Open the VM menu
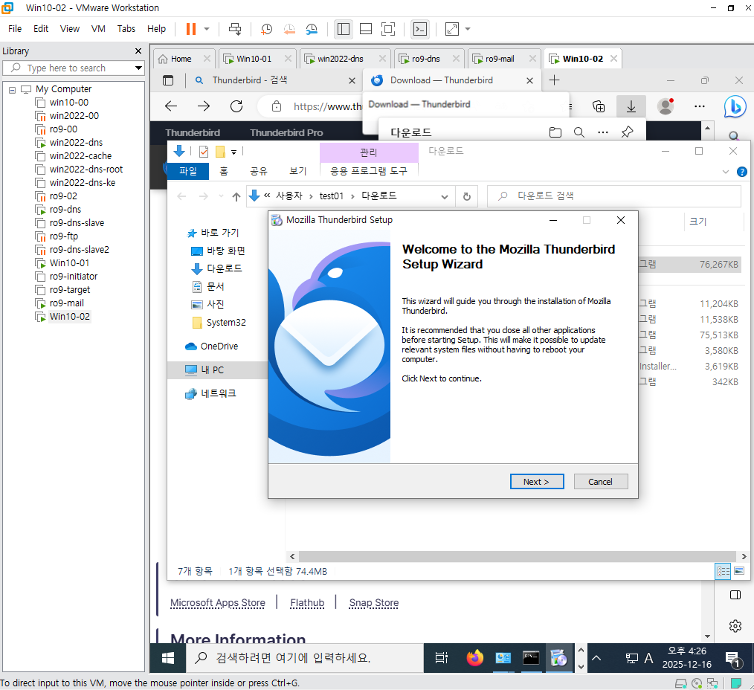754x690 pixels. tap(98, 29)
